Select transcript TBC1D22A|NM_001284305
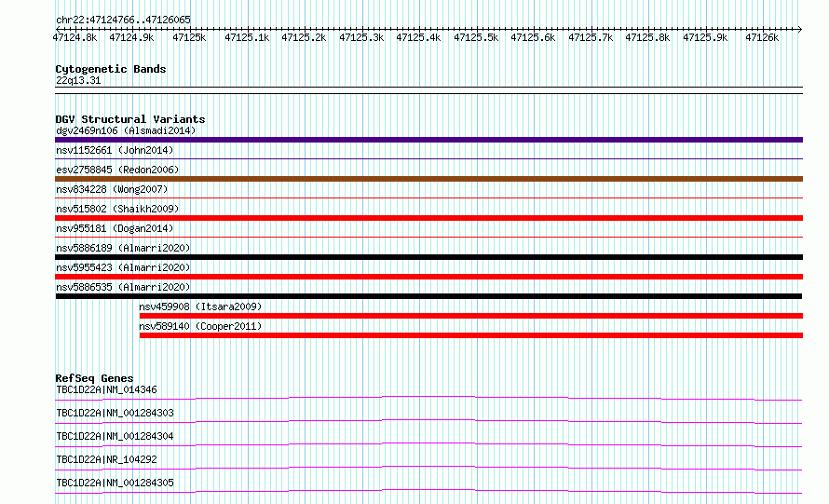Image resolution: width=829 pixels, height=504 pixels. (115, 483)
